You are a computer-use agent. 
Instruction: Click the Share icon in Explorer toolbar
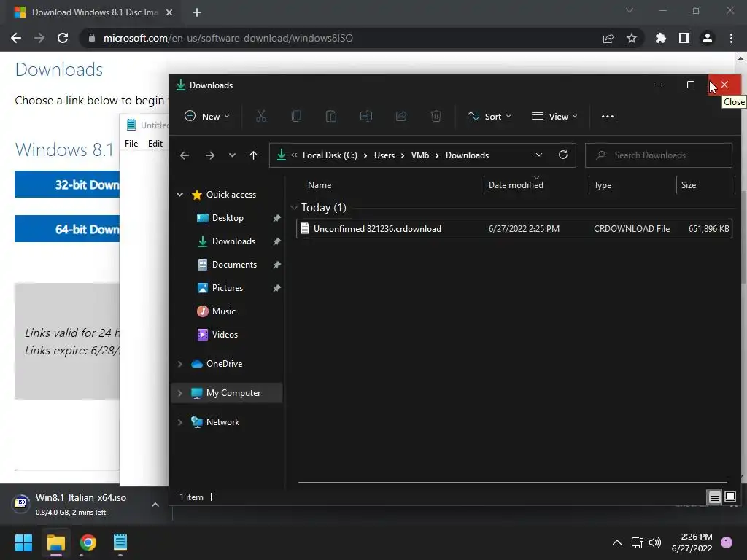point(400,116)
